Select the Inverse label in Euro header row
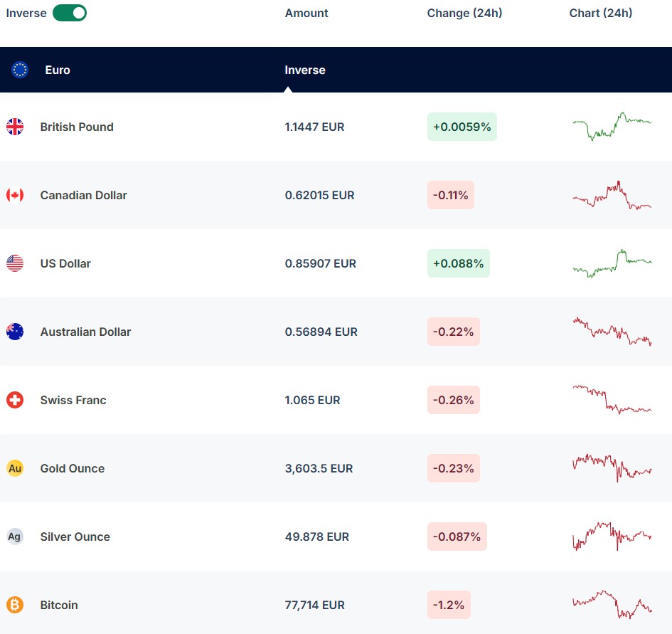The image size is (672, 634). coord(305,70)
